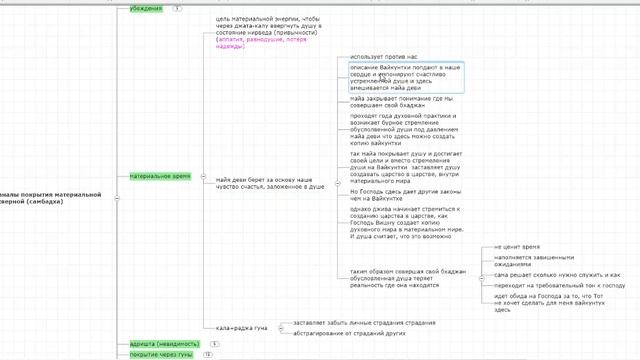The image size is (640, 360).
Task: Click node 'абстрагирование от страданий других'
Action: [x=349, y=333]
